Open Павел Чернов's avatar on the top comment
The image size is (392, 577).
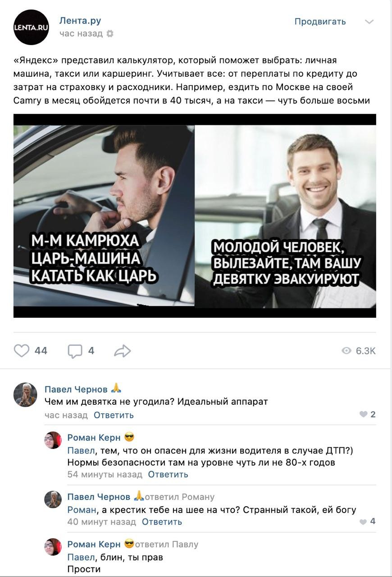[x=26, y=395]
